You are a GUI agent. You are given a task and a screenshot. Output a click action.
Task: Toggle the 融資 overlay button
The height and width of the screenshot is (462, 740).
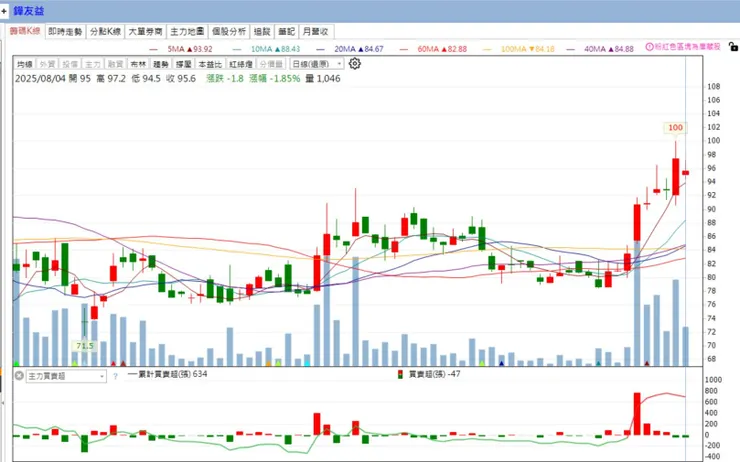point(115,64)
